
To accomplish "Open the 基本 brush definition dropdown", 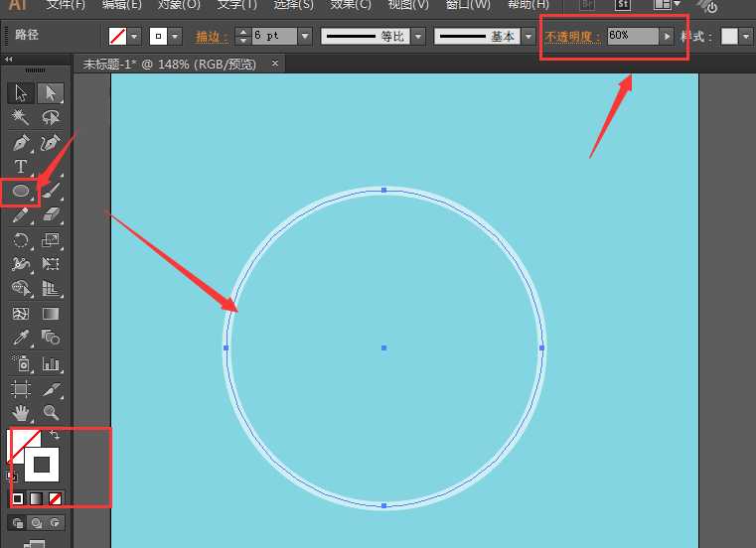I will click(x=529, y=36).
